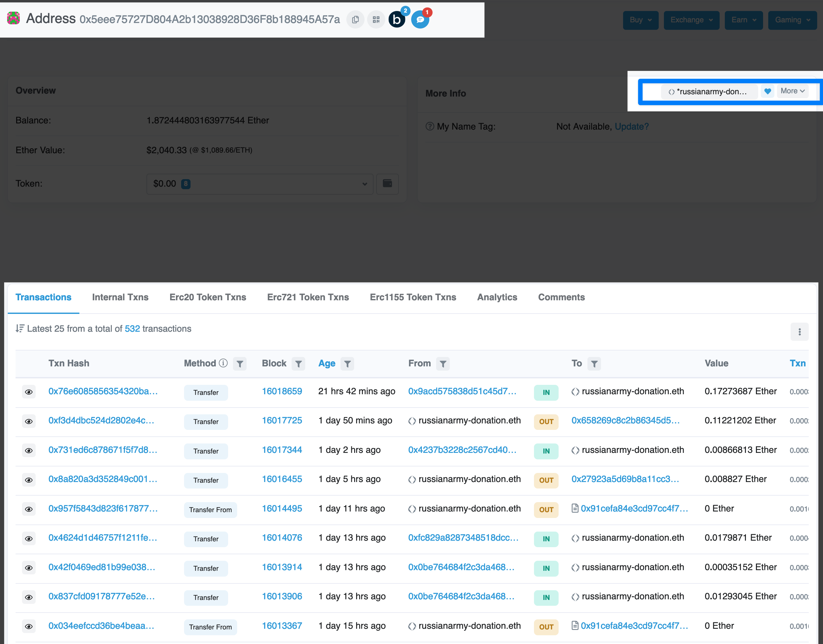823x644 pixels.
Task: Filter transactions by Method column
Action: 239,364
